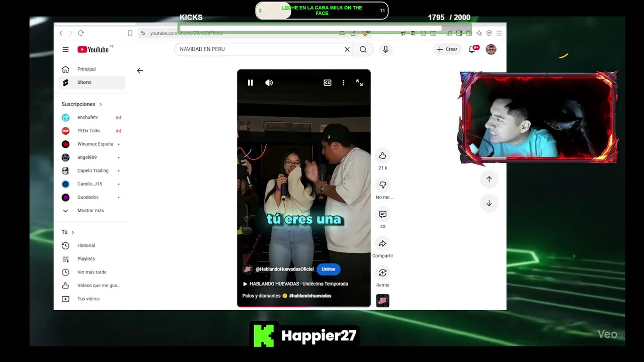Click the #hablandohuevadas hashtag
The height and width of the screenshot is (362, 644).
pos(310,296)
